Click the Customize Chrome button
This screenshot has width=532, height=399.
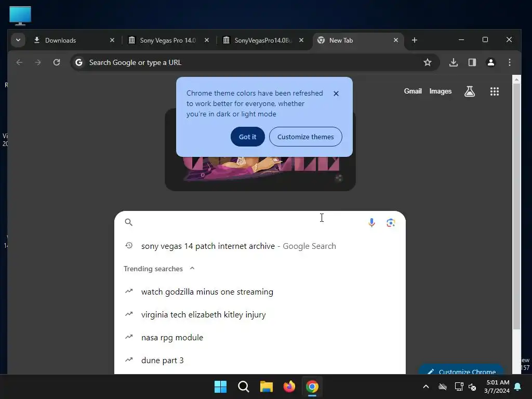tap(461, 370)
